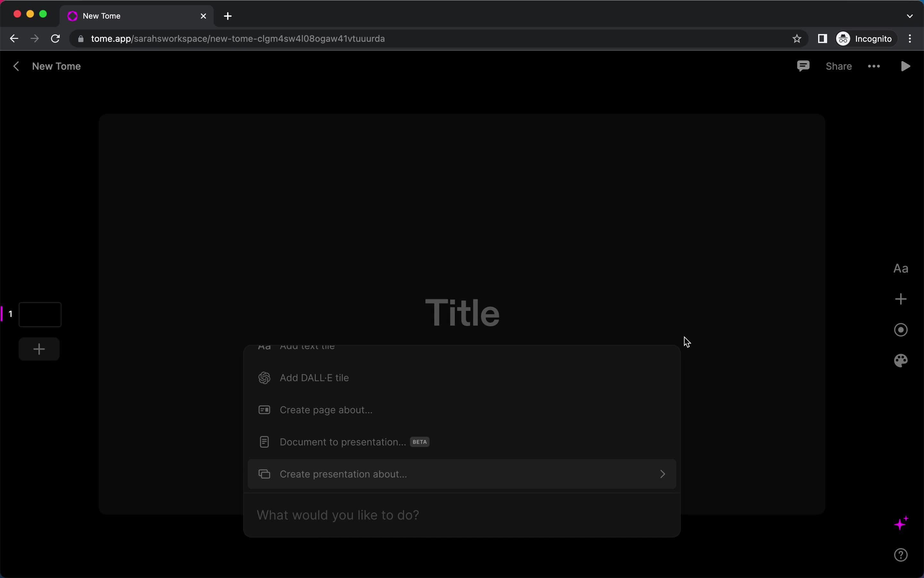This screenshot has height=578, width=924.
Task: Choose Document to presentation... option
Action: [462, 442]
